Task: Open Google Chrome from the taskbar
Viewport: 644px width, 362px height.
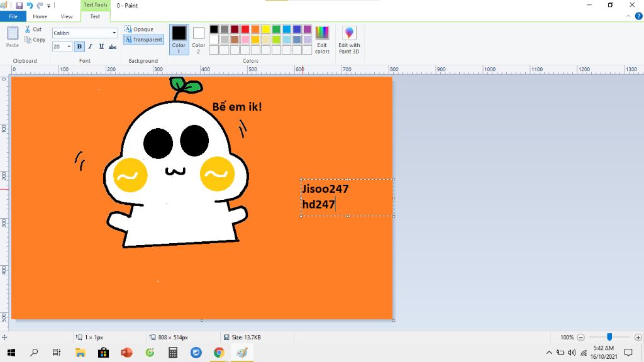Action: coord(219,353)
